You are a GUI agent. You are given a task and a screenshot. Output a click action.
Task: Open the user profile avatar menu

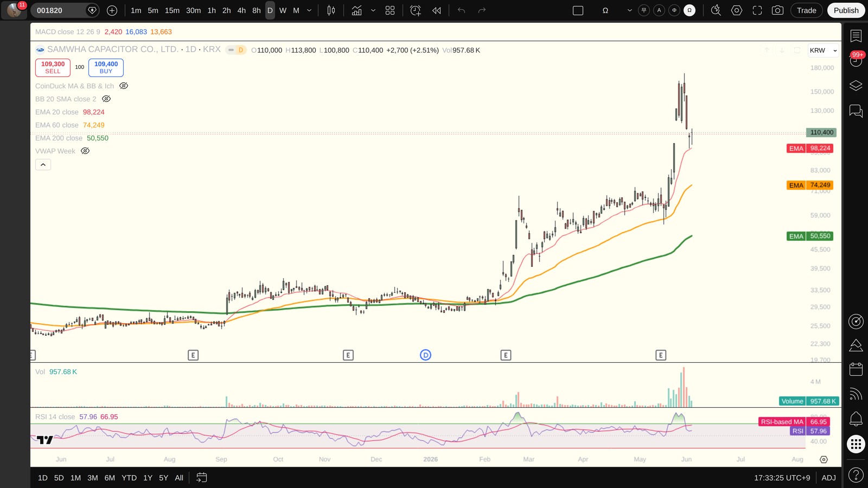pyautogui.click(x=14, y=10)
